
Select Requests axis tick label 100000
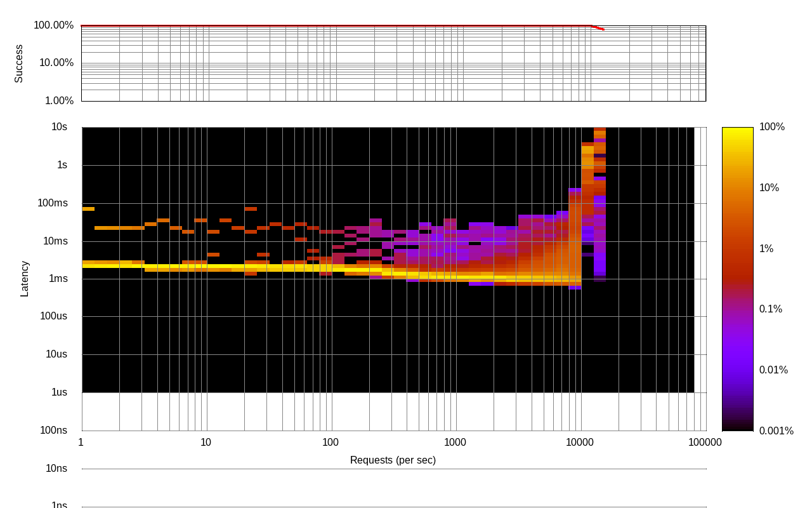705,443
